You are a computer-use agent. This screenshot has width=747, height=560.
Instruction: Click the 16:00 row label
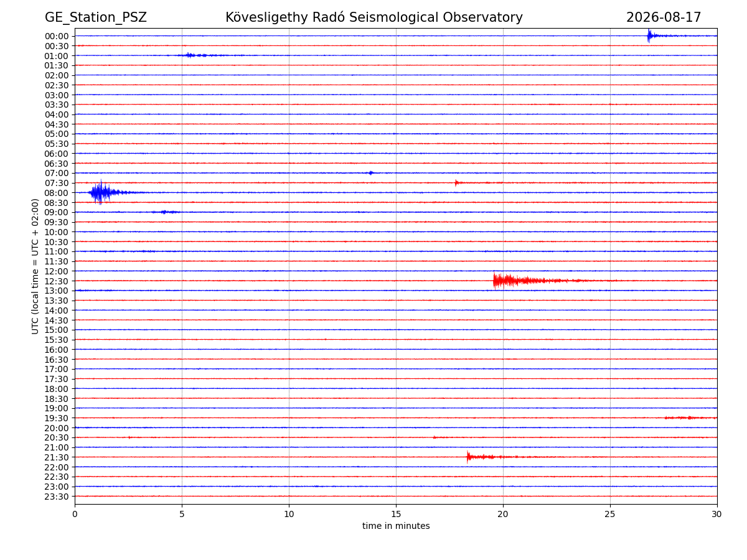57,350
